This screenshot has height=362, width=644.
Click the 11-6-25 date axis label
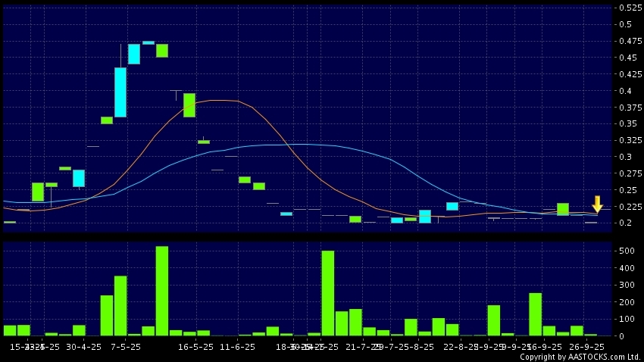pos(237,346)
